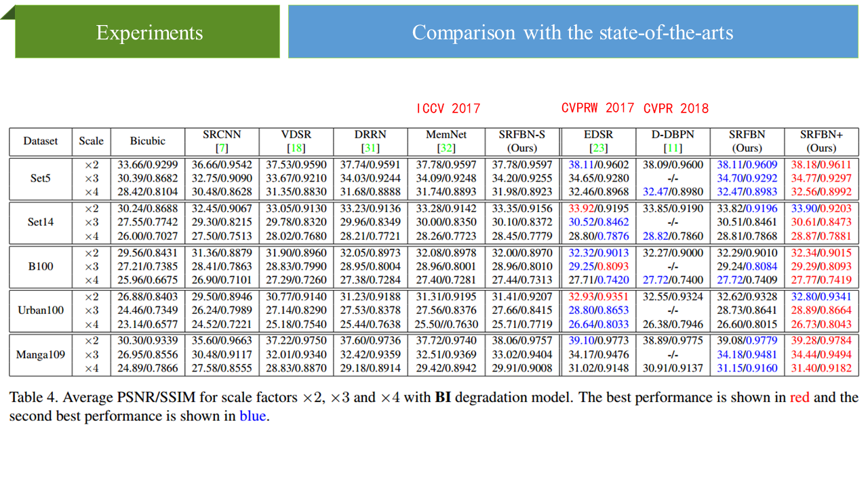This screenshot has width=868, height=488.
Task: Click the Bicubic cell 33.66/0.9299
Action: (147, 164)
